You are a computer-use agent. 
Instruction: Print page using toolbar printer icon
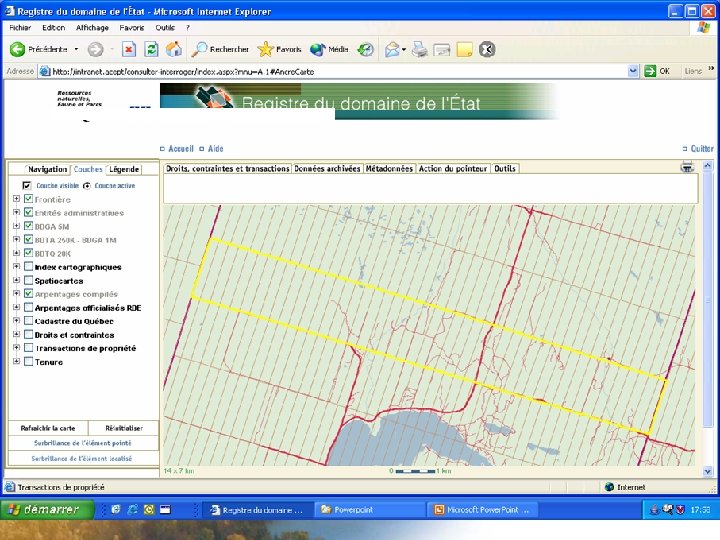pos(420,49)
